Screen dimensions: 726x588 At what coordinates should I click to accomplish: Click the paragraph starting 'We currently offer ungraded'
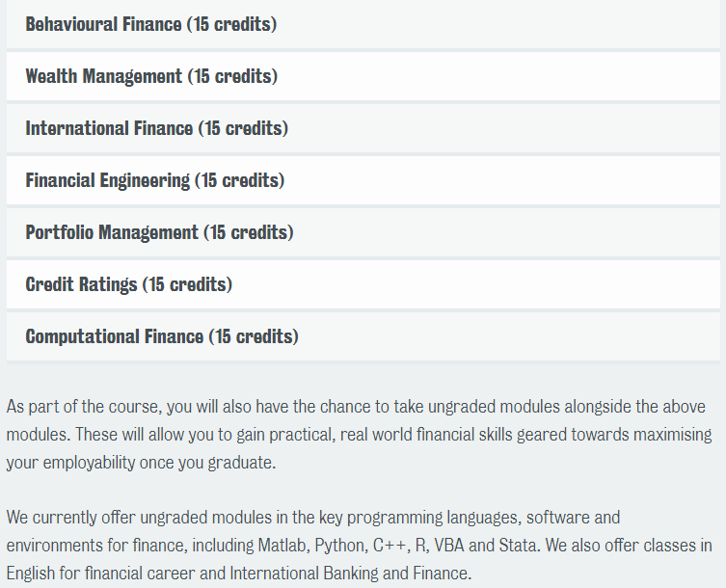[x=359, y=545]
